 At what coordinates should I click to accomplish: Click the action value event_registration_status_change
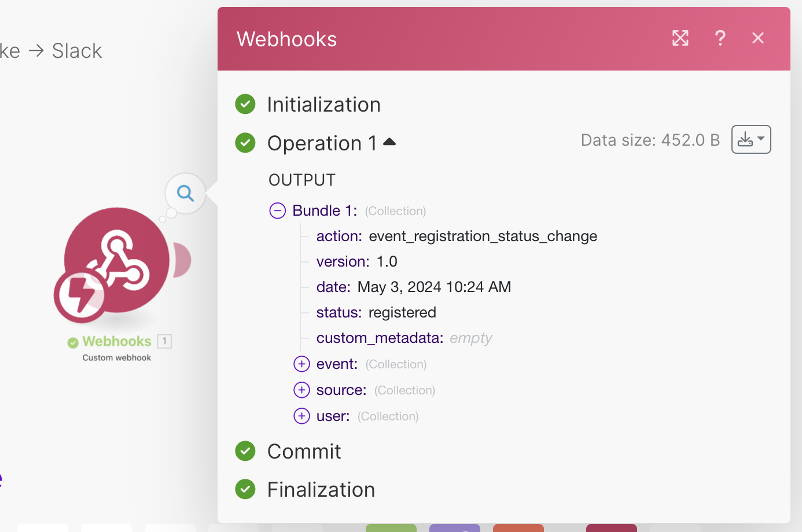[x=483, y=237]
